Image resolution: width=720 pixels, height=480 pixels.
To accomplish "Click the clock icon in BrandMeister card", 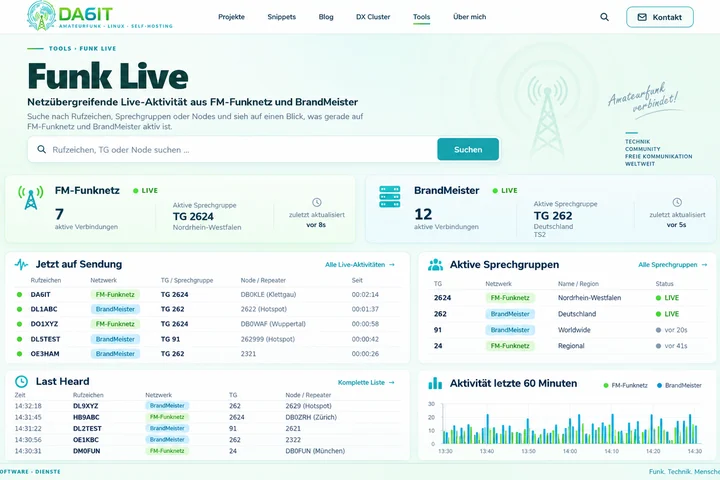I will pyautogui.click(x=677, y=202).
